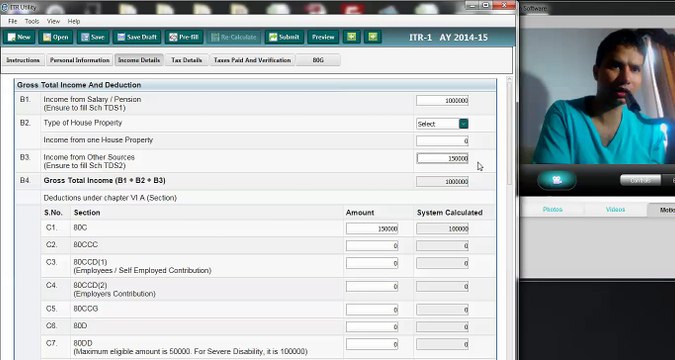675x360 pixels.
Task: Click the Open toolbar button
Action: coord(56,37)
